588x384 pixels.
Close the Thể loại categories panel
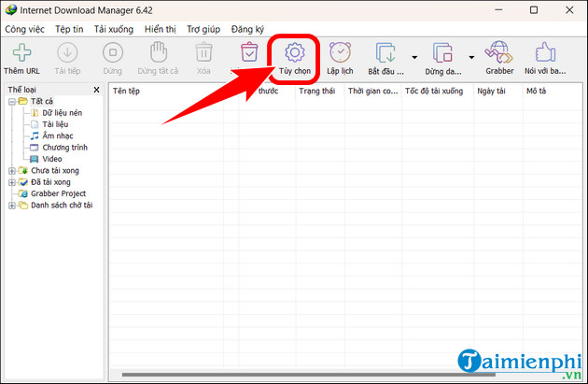click(96, 90)
